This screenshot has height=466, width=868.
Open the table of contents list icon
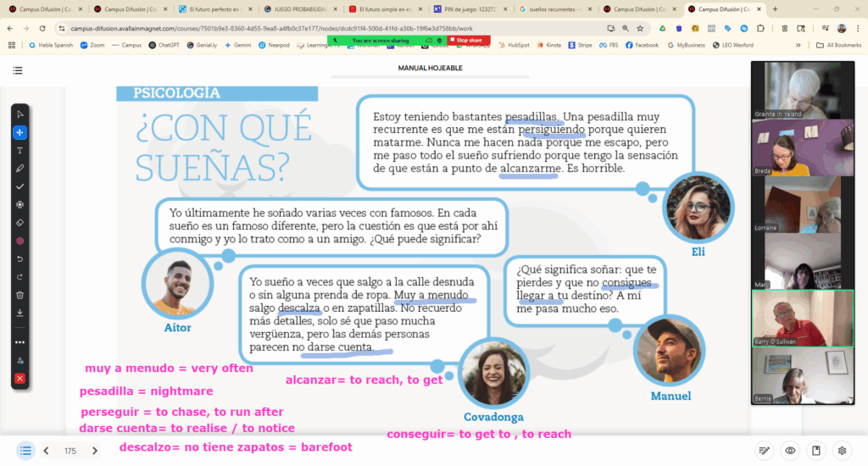18,70
